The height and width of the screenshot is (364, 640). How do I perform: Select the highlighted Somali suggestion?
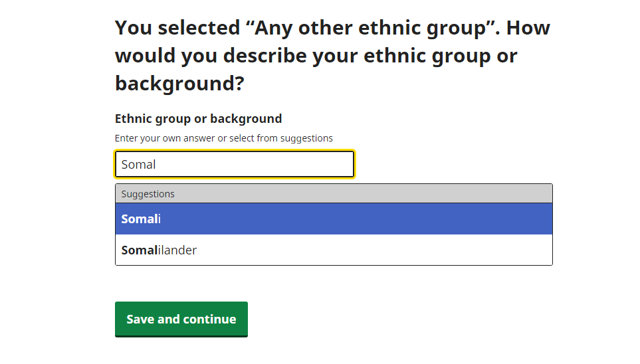334,219
